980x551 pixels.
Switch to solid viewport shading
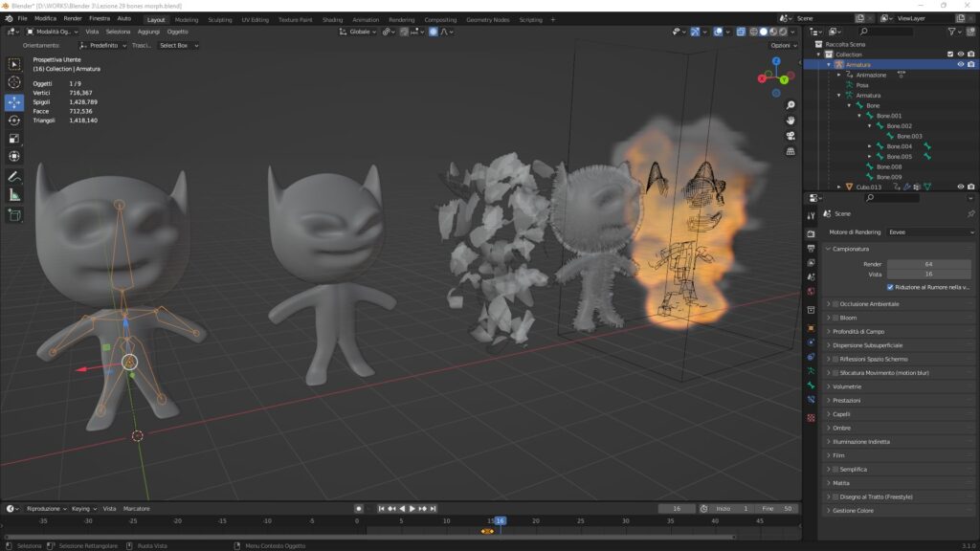[x=763, y=32]
